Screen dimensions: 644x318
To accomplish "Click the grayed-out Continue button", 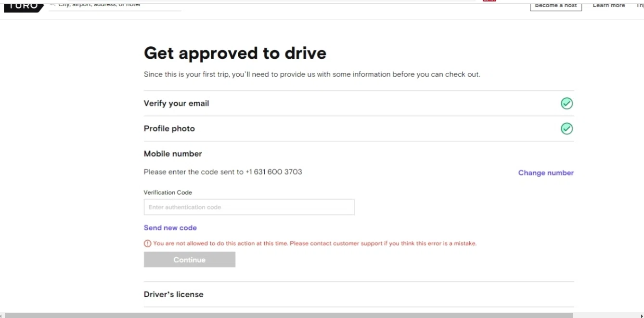I will pos(190,260).
